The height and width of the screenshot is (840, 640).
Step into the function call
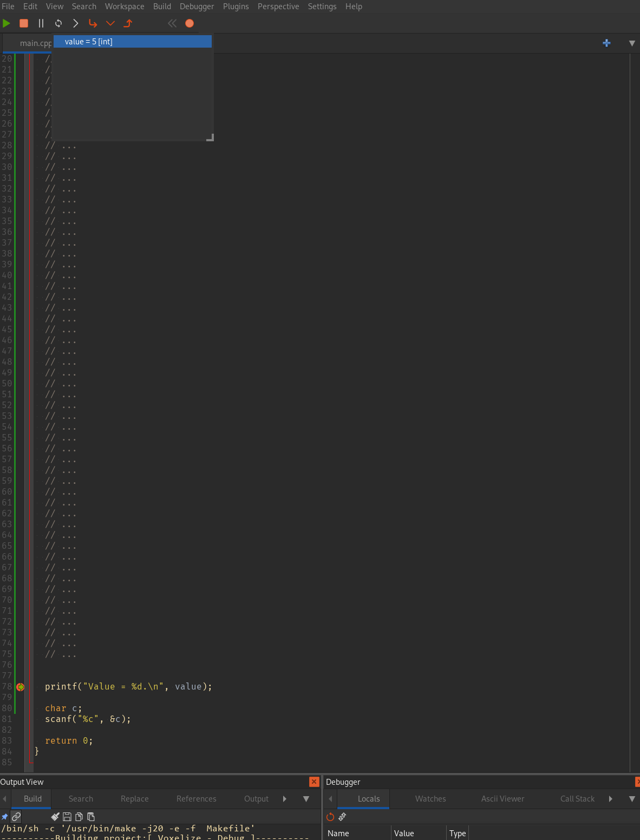coord(110,23)
